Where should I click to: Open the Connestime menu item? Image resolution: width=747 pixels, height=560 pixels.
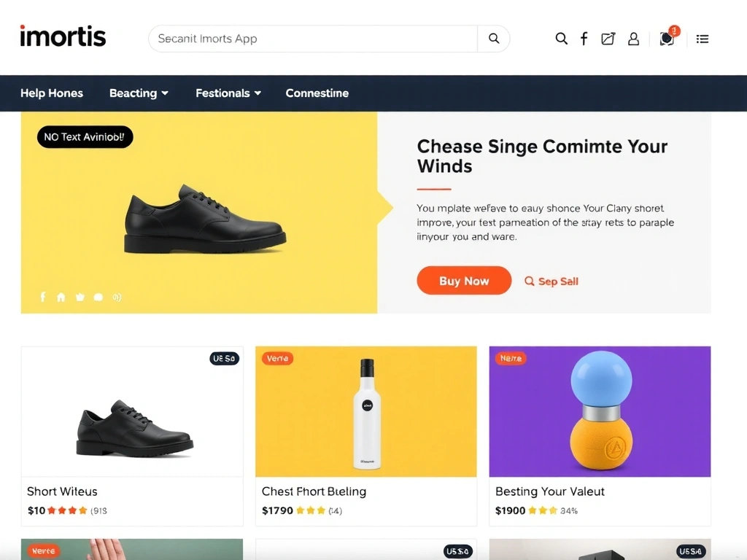pos(317,93)
